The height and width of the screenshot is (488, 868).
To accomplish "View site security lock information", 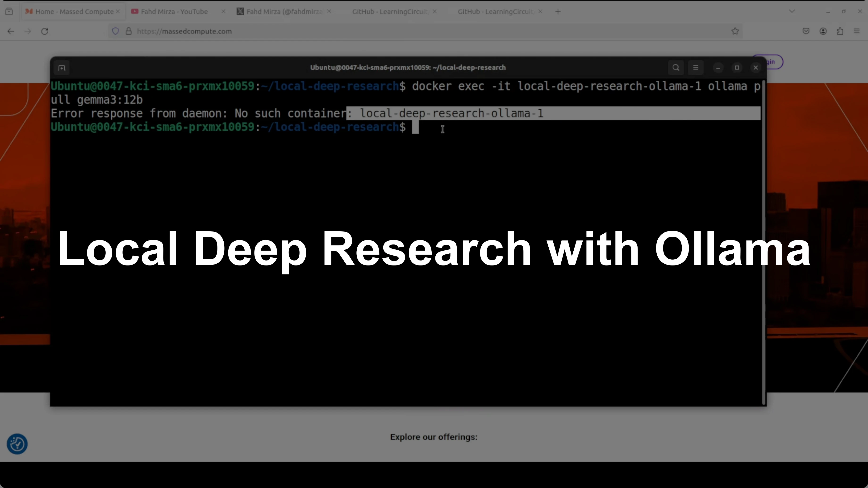I will coord(128,31).
